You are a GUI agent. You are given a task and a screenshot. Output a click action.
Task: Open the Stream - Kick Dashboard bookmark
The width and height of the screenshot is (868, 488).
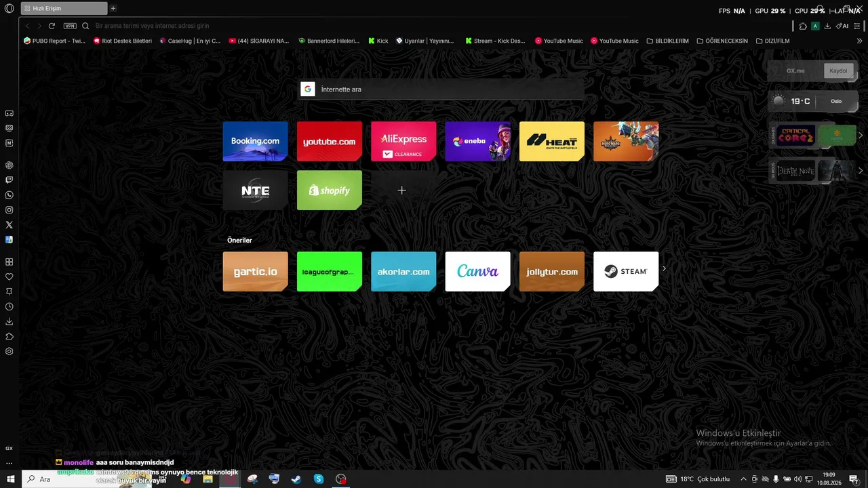point(495,41)
